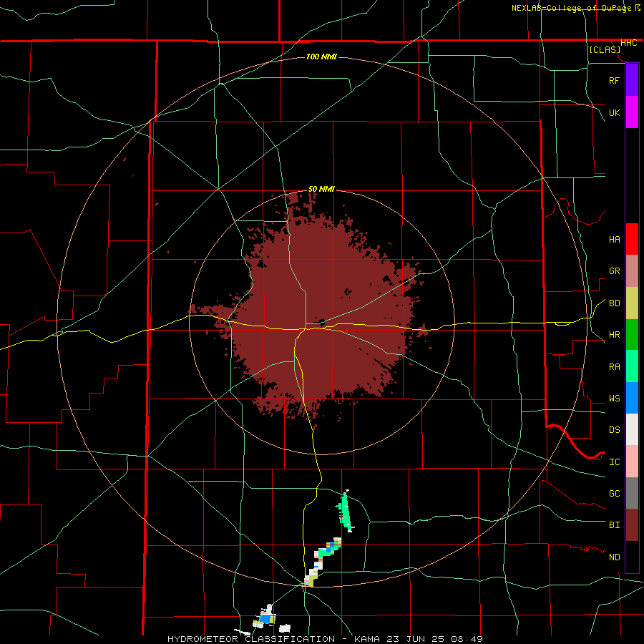Click the "WS" legend label
The image size is (644, 644).
click(x=614, y=399)
